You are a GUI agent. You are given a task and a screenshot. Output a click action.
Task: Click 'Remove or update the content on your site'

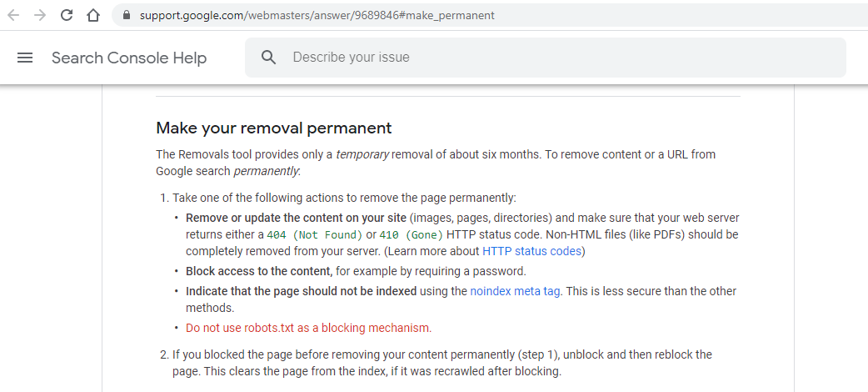(296, 218)
